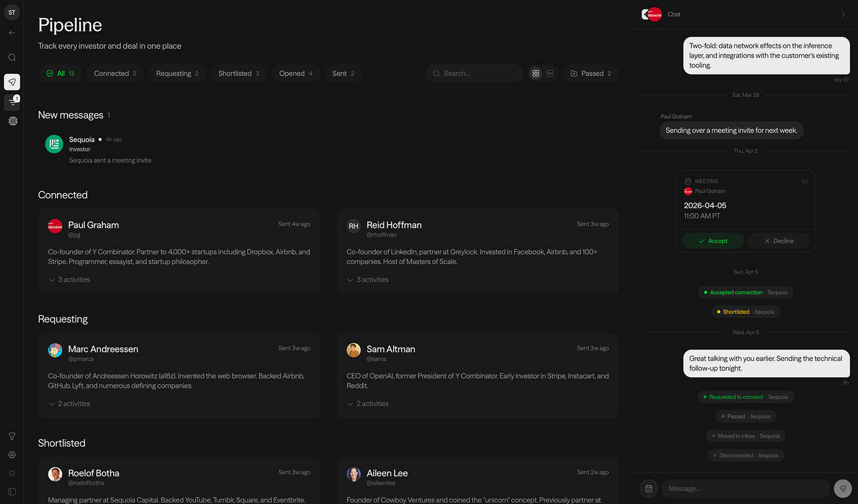Decline the 2026-04-05 meeting invite
858x504 pixels.
(779, 241)
